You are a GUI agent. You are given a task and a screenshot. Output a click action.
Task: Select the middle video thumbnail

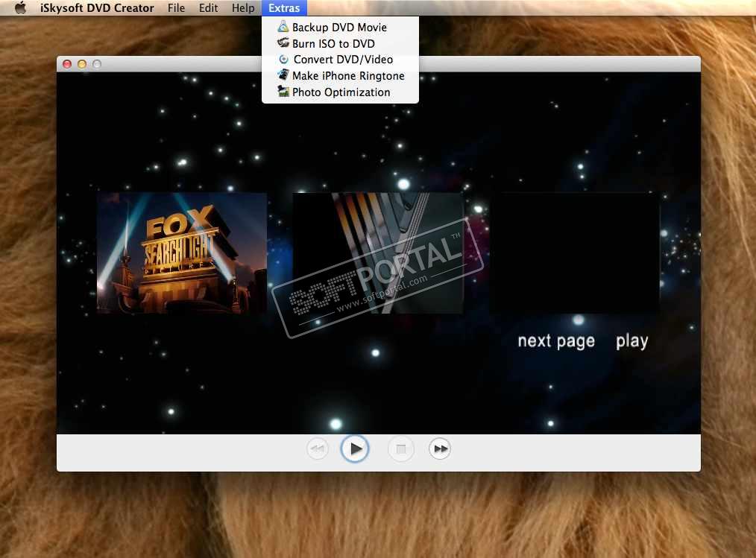tap(378, 253)
